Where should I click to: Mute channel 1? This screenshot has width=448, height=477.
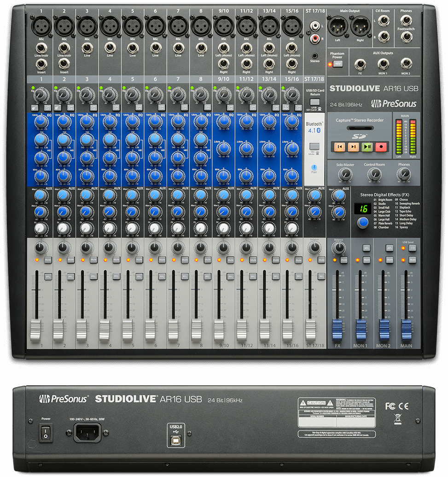(48, 260)
